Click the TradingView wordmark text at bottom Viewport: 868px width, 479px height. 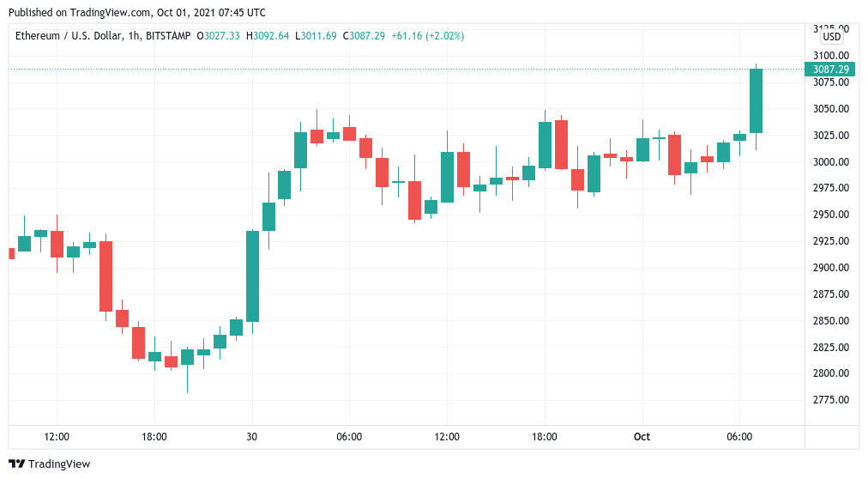tap(59, 464)
